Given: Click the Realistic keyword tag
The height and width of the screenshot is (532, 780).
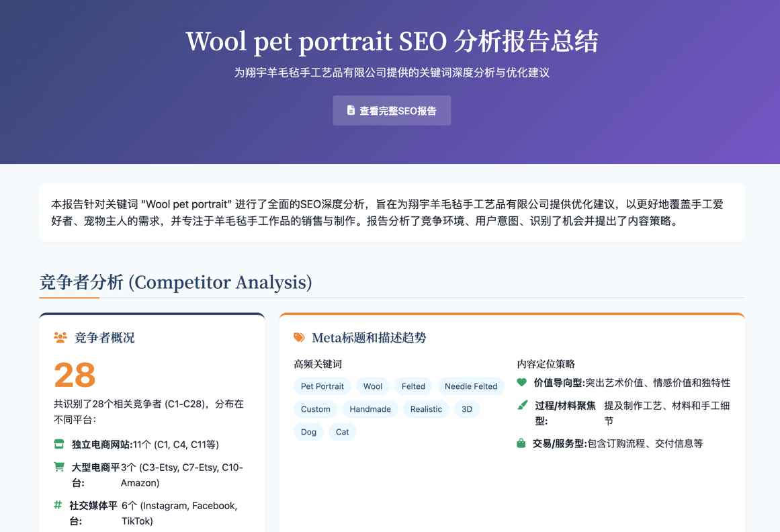Looking at the screenshot, I should pyautogui.click(x=426, y=409).
